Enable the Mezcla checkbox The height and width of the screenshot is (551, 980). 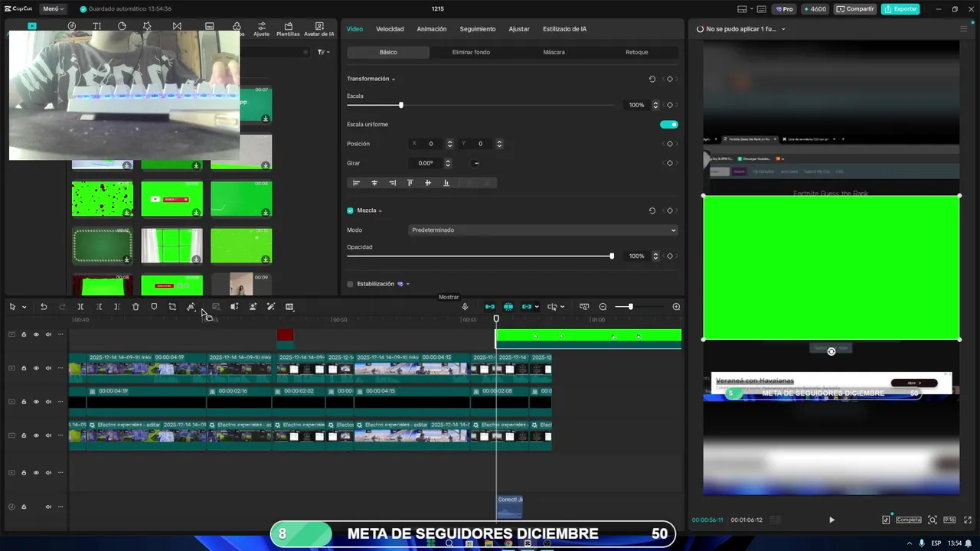coord(351,210)
